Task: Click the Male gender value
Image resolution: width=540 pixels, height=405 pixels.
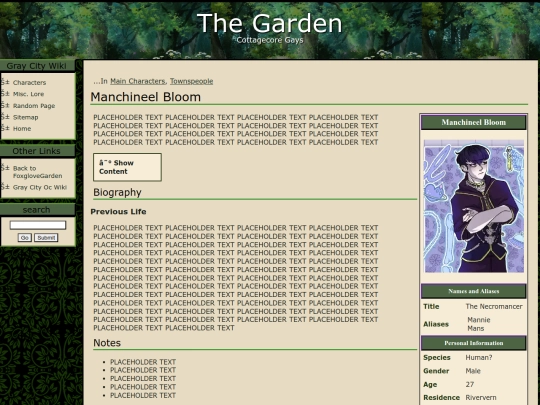Action: [473, 371]
